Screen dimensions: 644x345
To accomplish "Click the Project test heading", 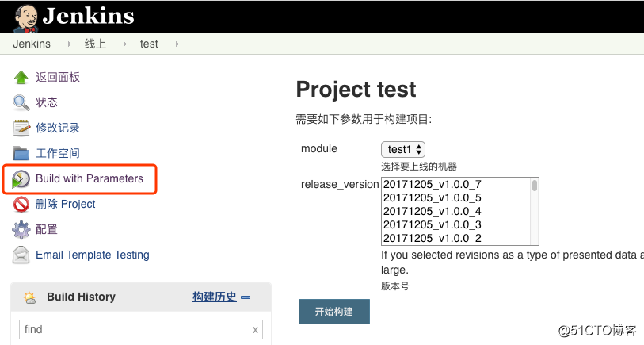I will point(356,90).
